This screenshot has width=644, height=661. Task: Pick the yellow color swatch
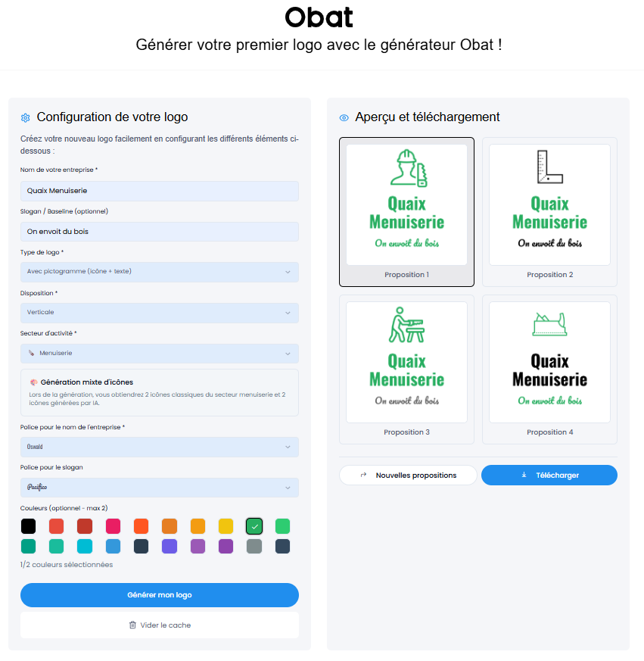pyautogui.click(x=226, y=526)
